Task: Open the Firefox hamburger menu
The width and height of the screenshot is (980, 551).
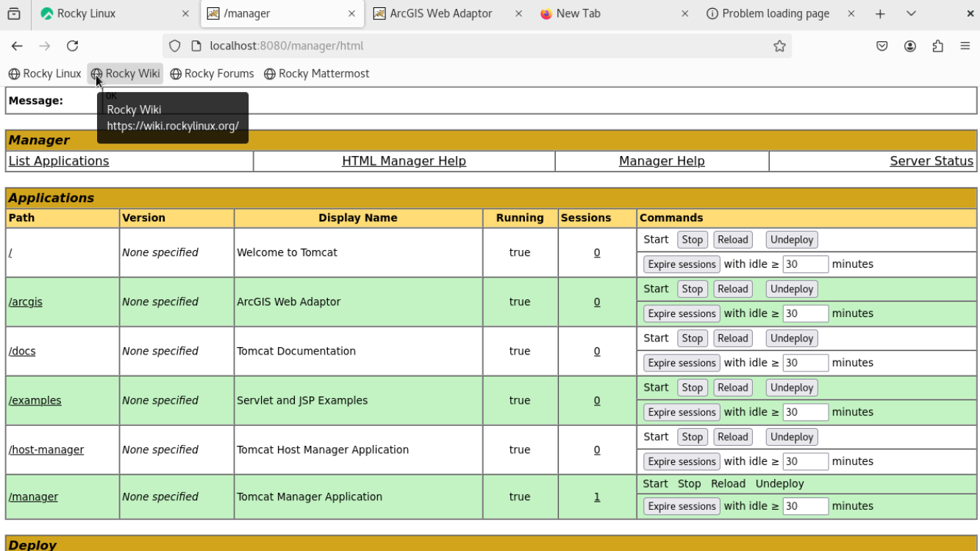Action: tap(965, 46)
